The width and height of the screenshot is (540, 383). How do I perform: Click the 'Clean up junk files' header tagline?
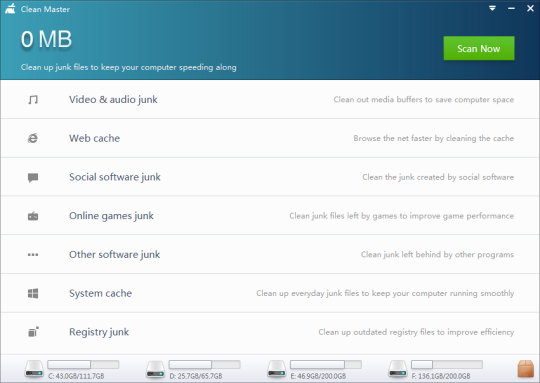click(x=128, y=67)
